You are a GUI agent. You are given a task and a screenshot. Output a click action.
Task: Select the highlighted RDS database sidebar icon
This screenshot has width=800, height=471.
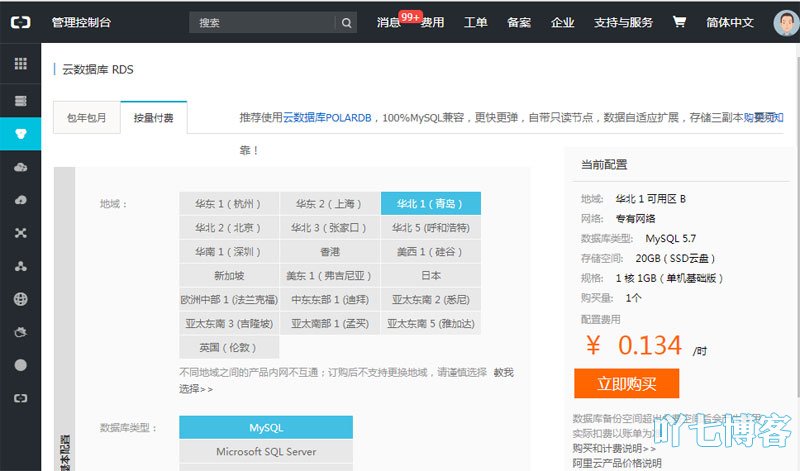pos(20,134)
